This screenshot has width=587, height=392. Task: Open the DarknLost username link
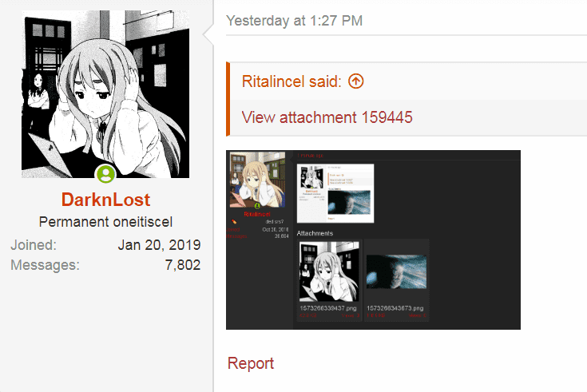(x=105, y=200)
